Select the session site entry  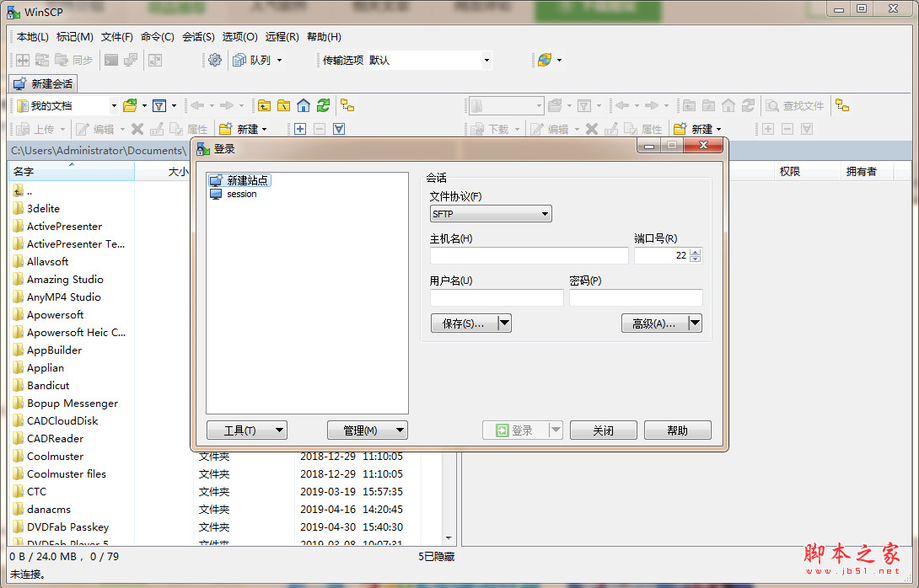(x=234, y=194)
